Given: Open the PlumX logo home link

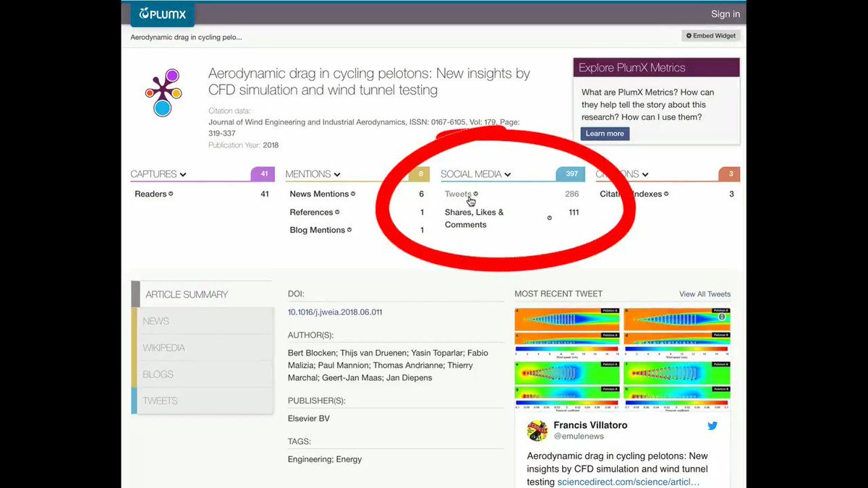Looking at the screenshot, I should (x=163, y=14).
